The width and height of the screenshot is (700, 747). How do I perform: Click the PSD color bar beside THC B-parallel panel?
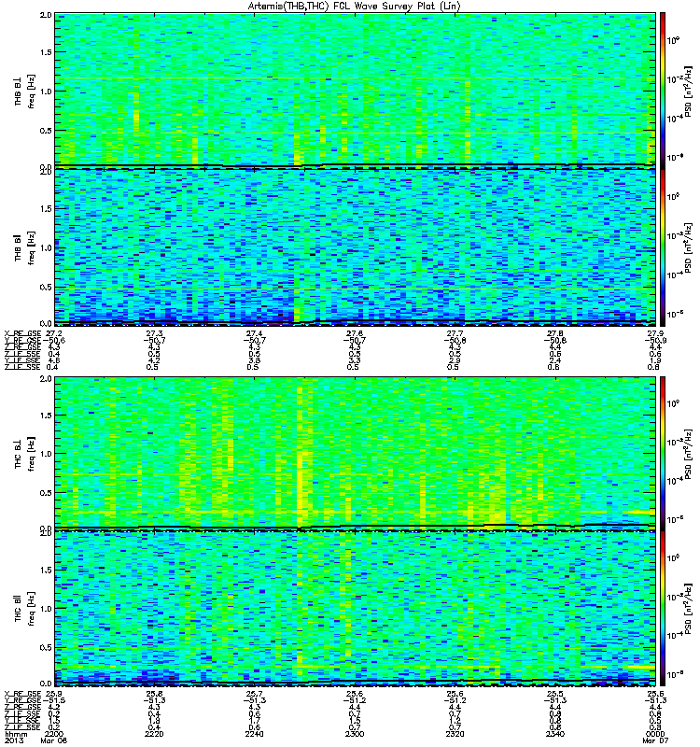663,609
